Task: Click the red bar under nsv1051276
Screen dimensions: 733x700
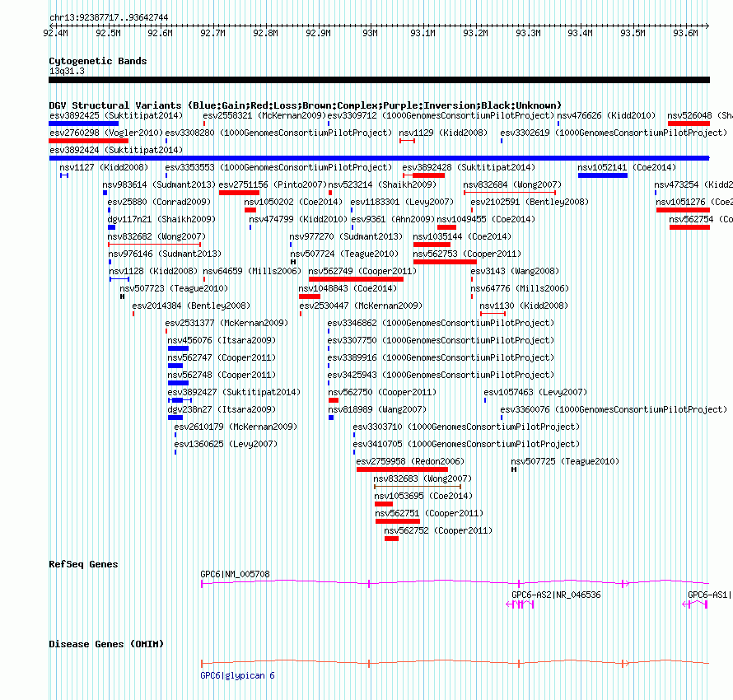Action: point(683,210)
